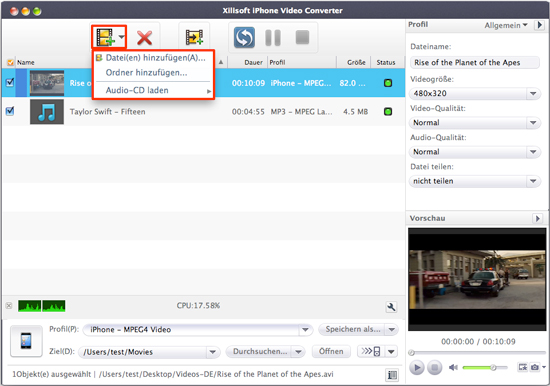This screenshot has width=550, height=386.
Task: Mute preview volume speaker icon
Action: [x=453, y=367]
